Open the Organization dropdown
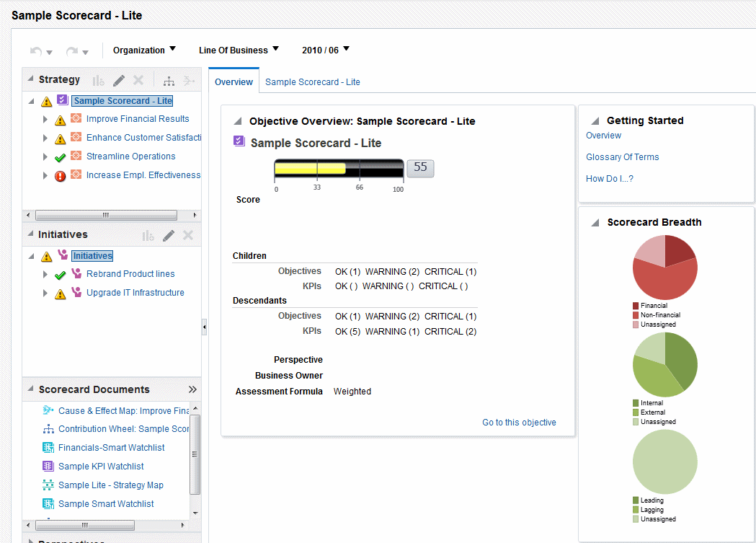This screenshot has height=543, width=756. point(144,50)
